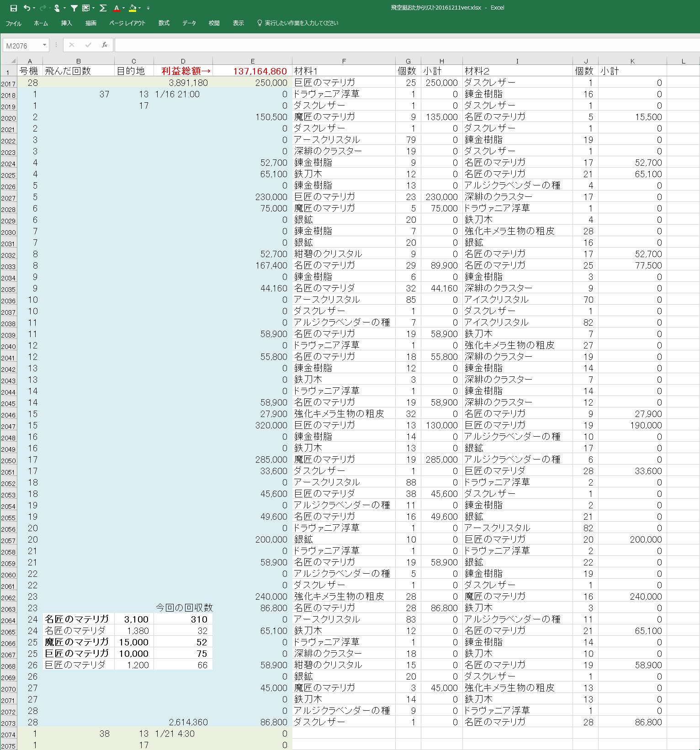Open the ホーム ribbon tab
Screen dimensions: 700x750
pos(41,23)
